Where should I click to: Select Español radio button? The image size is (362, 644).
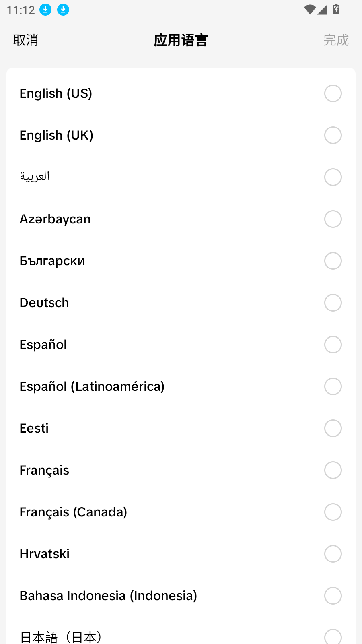point(333,345)
